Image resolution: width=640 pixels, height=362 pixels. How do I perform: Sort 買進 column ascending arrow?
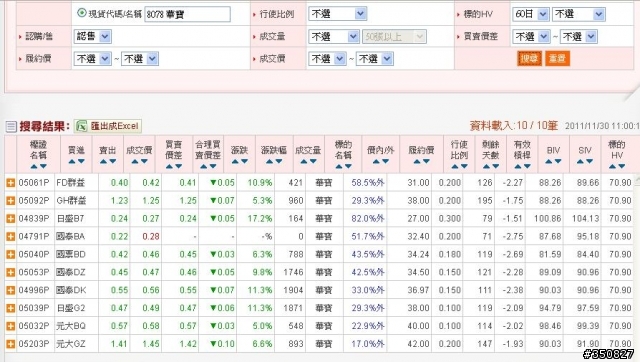tap(72, 162)
